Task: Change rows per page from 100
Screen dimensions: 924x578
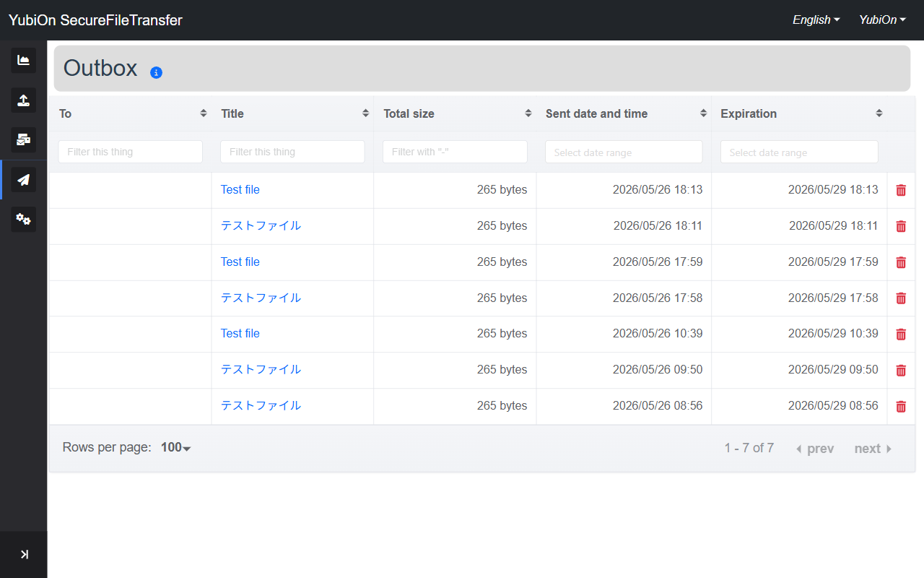Action: coord(175,448)
